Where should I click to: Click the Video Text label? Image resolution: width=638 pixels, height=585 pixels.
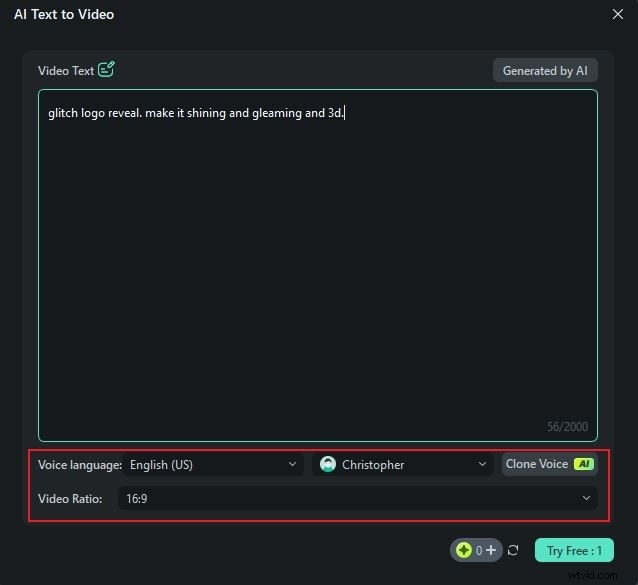point(66,71)
